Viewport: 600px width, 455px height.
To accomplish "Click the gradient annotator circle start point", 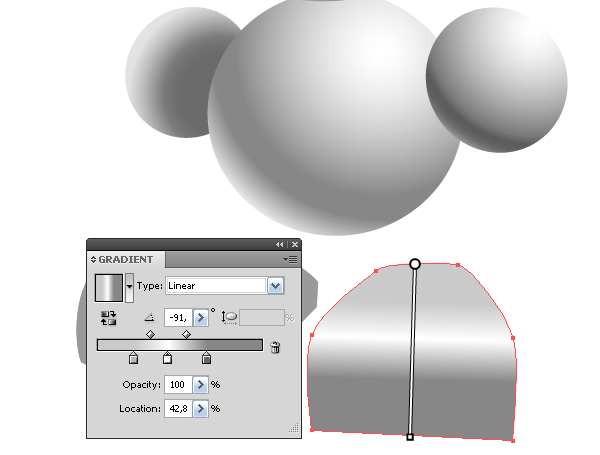I will [x=415, y=264].
